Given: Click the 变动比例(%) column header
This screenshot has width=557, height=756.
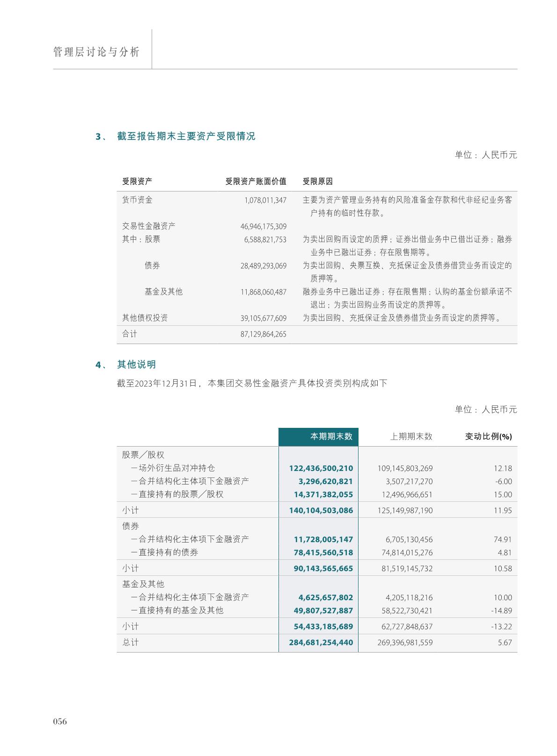Looking at the screenshot, I should pyautogui.click(x=488, y=436).
